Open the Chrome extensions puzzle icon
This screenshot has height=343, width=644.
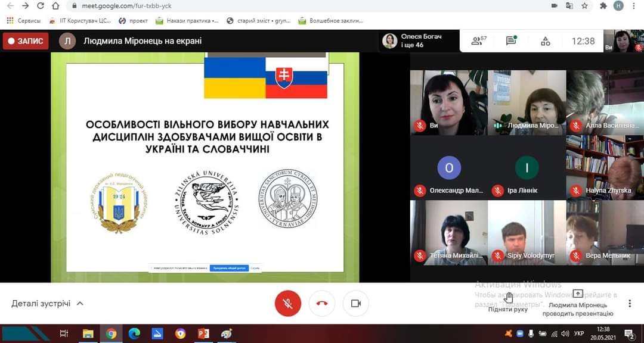[x=603, y=6]
